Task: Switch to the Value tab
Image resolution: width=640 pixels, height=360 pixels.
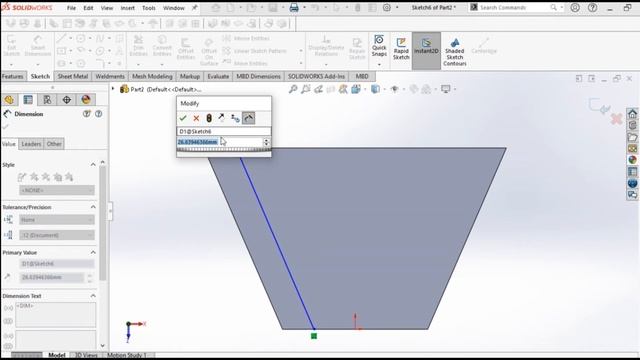Action: [x=9, y=144]
